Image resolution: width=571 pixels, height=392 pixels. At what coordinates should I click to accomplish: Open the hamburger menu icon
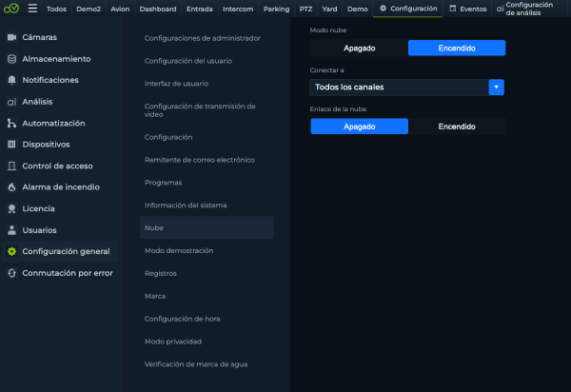coord(32,8)
